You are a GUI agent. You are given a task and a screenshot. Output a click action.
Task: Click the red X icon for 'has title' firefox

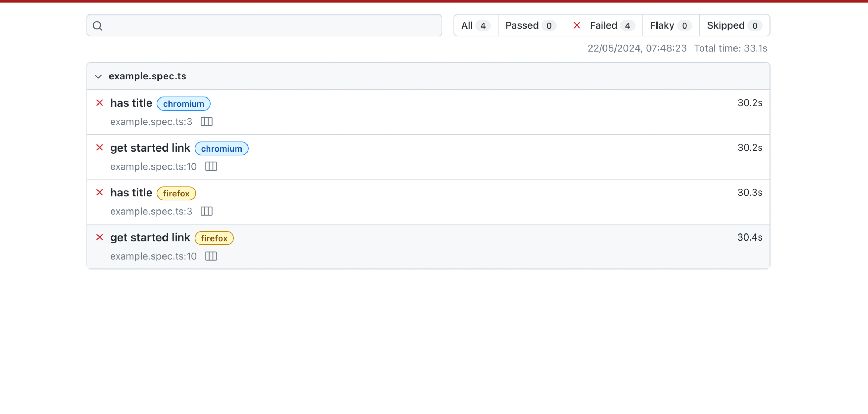[100, 193]
